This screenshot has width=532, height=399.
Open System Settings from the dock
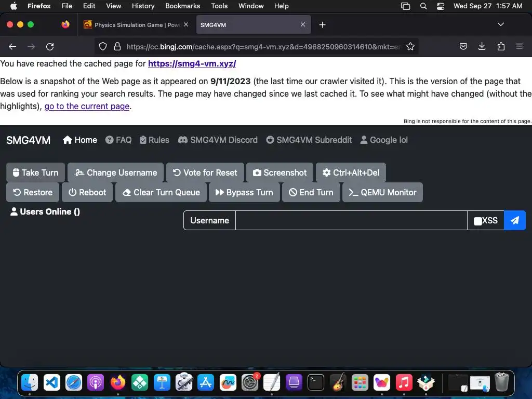[250, 383]
